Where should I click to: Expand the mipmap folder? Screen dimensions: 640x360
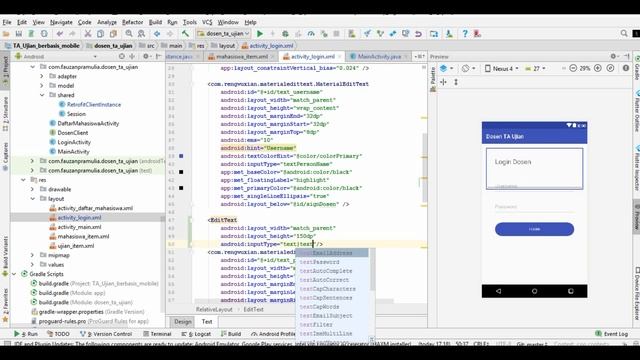coord(32,255)
